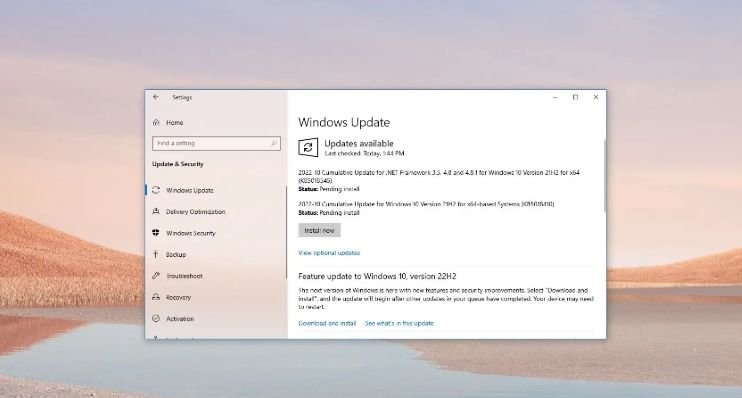The width and height of the screenshot is (742, 398).
Task: Open the Home settings page
Action: [175, 123]
